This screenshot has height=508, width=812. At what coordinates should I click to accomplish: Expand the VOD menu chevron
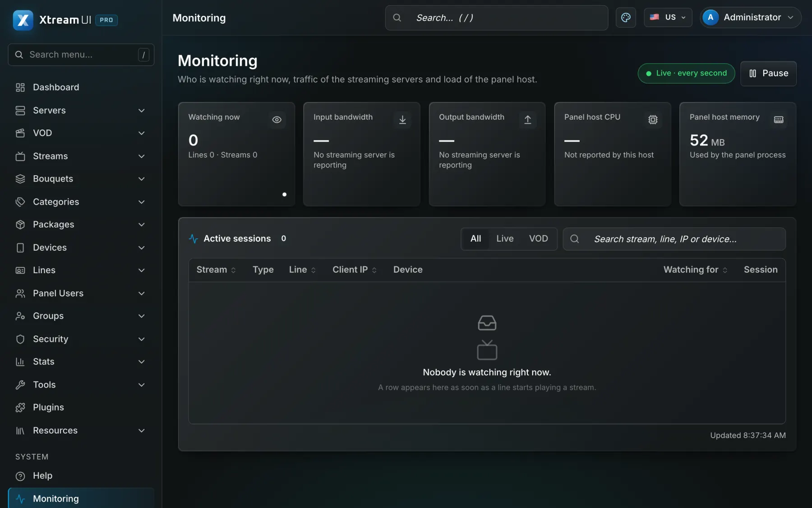(x=141, y=133)
